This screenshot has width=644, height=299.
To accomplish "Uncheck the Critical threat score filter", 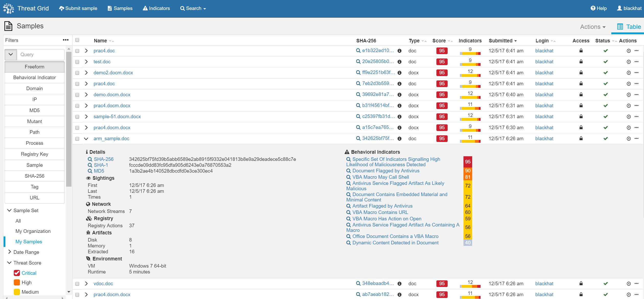I will pyautogui.click(x=17, y=273).
